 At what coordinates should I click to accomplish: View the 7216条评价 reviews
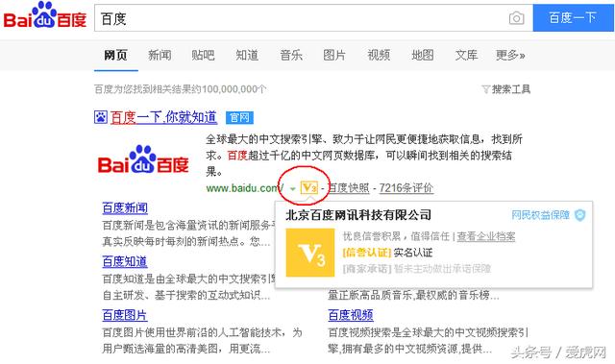pos(406,188)
